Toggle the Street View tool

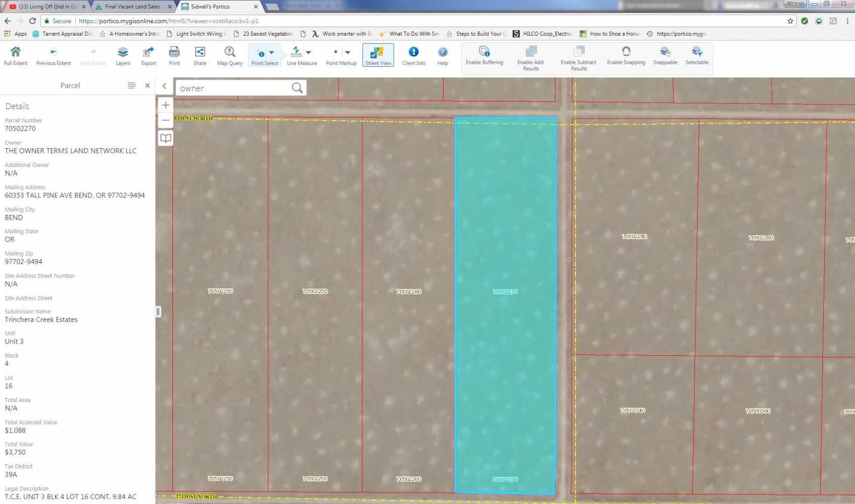(378, 55)
